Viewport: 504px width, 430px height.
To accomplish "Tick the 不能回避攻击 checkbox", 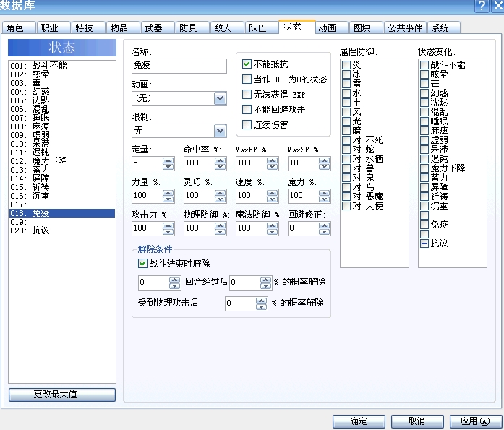I will click(247, 110).
